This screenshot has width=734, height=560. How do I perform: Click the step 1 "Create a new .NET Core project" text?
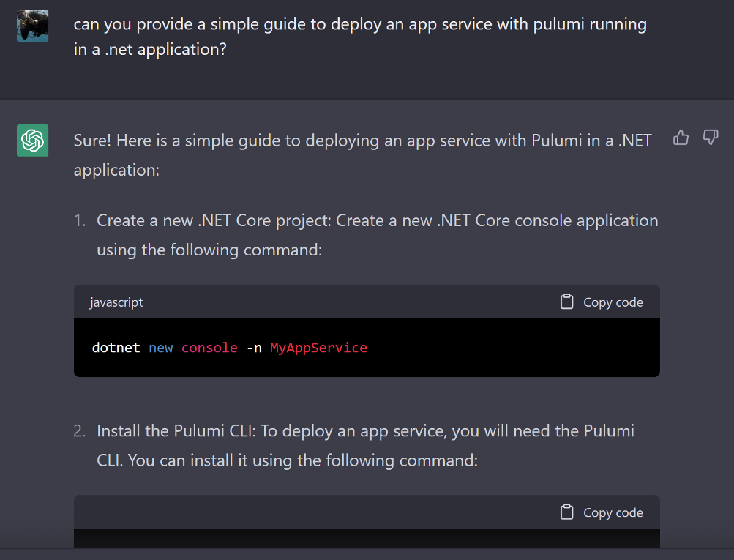[x=378, y=235]
